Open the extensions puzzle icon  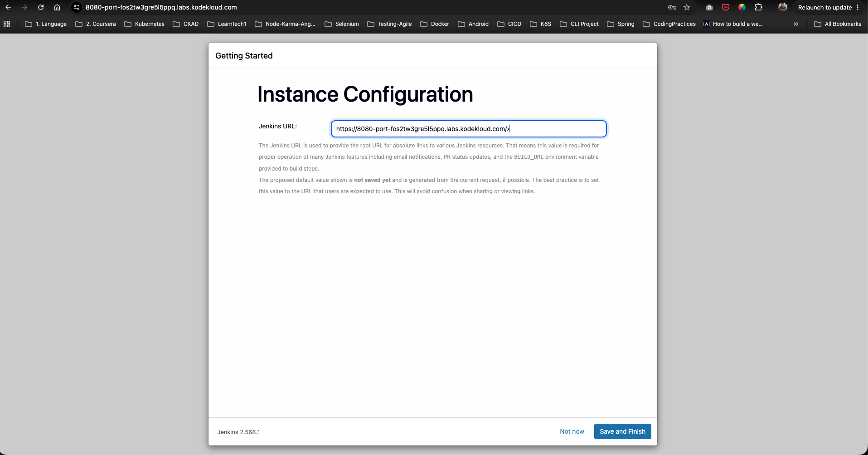758,7
